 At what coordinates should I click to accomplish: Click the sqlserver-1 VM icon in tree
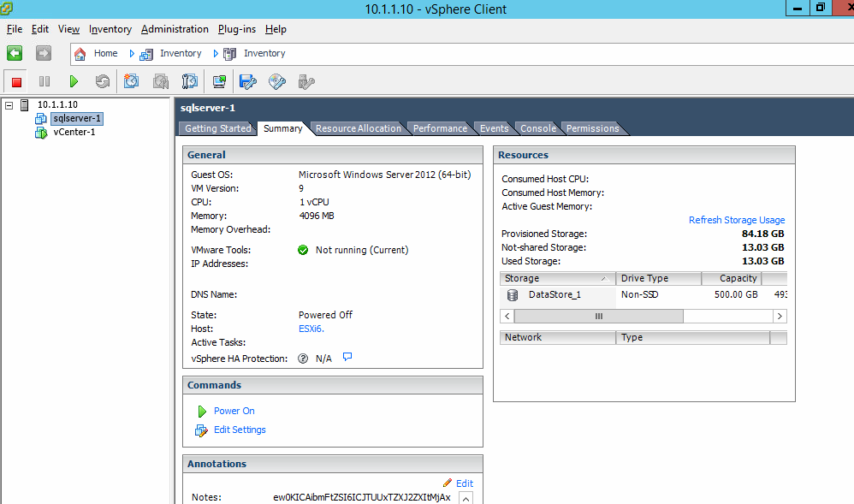tap(41, 118)
